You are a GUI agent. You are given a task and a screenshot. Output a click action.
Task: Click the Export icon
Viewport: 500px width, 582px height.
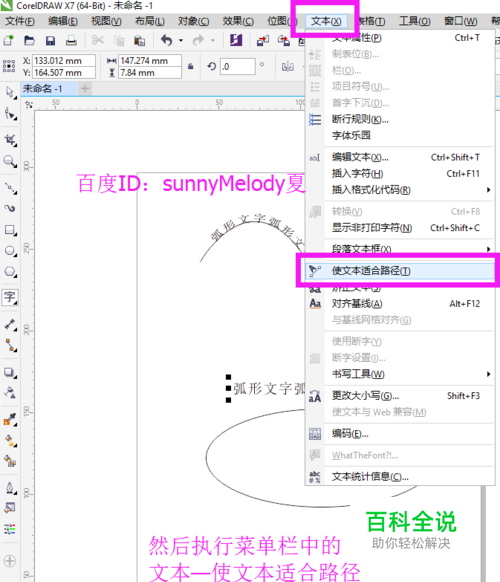coord(284,40)
